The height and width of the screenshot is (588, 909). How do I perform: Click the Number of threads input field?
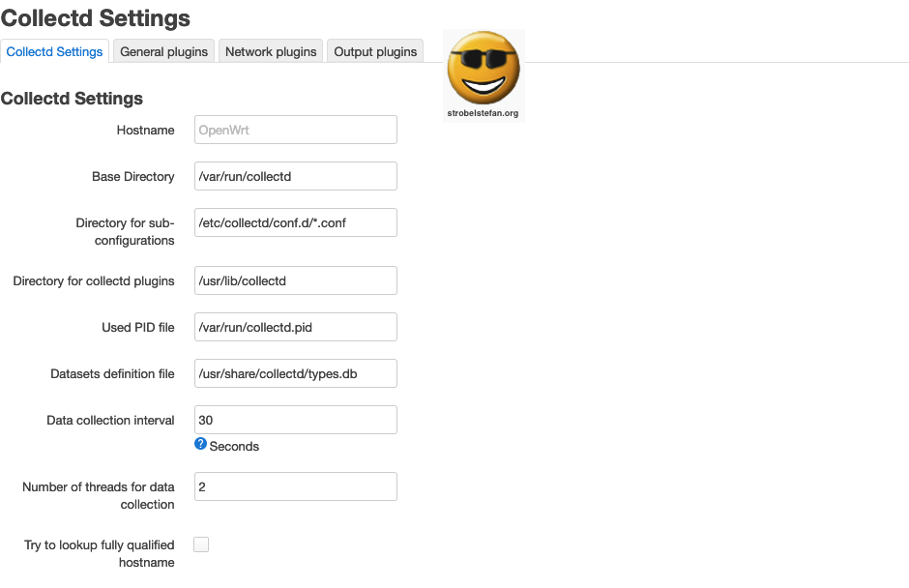(295, 486)
